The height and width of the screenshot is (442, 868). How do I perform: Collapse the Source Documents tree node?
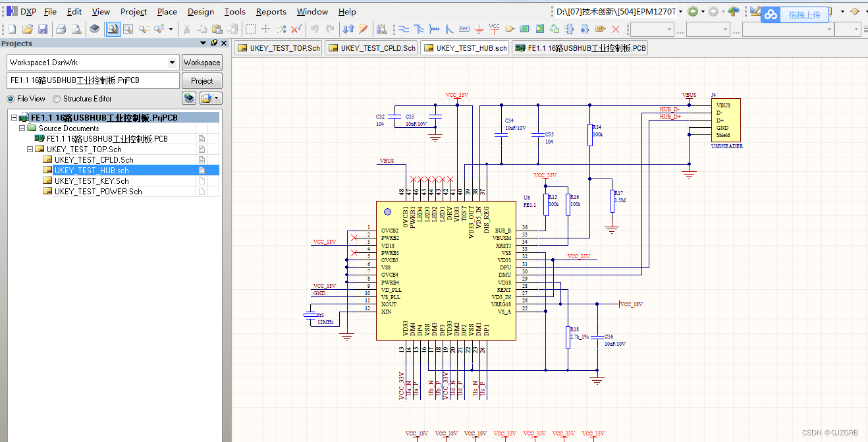(x=22, y=128)
